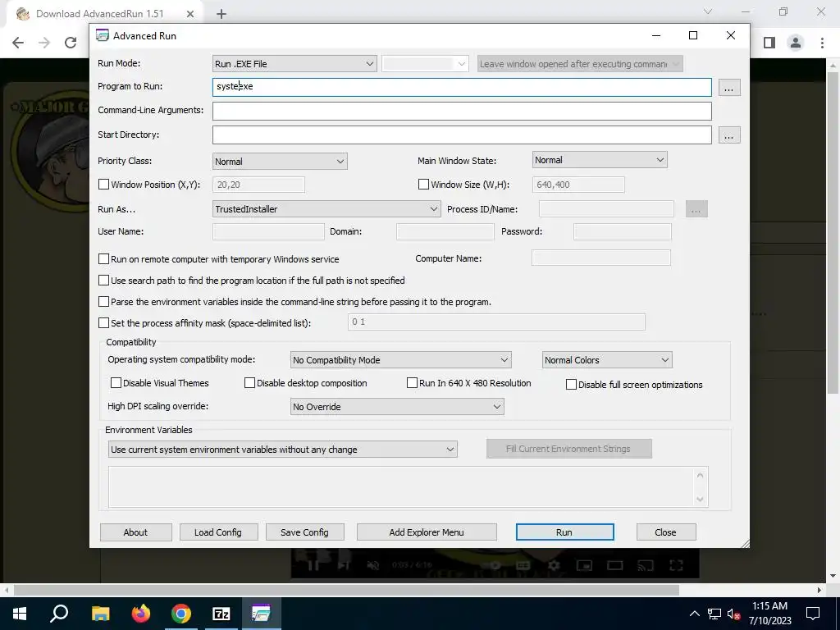Click the Save Config button

[304, 532]
